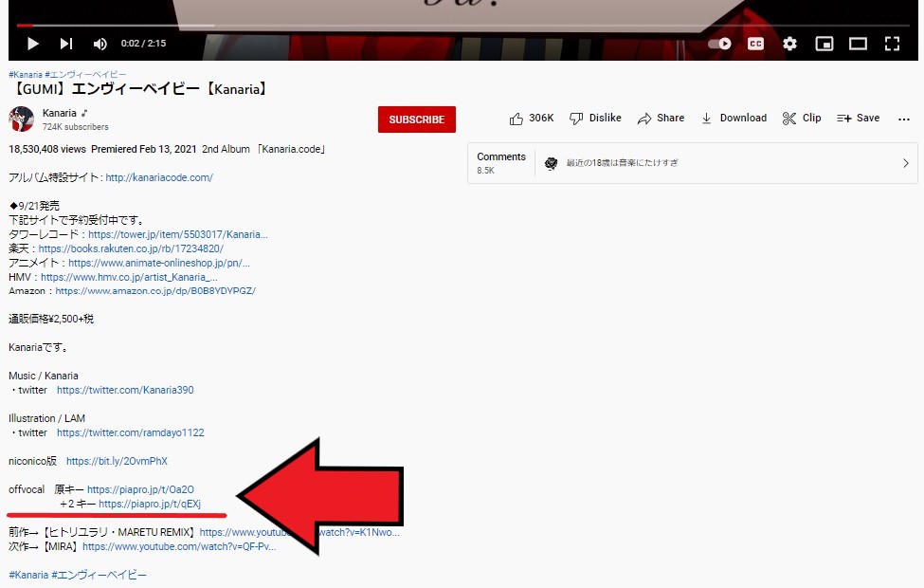Viewport: 924px width, 588px height.
Task: Open the more actions menu
Action: click(x=904, y=119)
